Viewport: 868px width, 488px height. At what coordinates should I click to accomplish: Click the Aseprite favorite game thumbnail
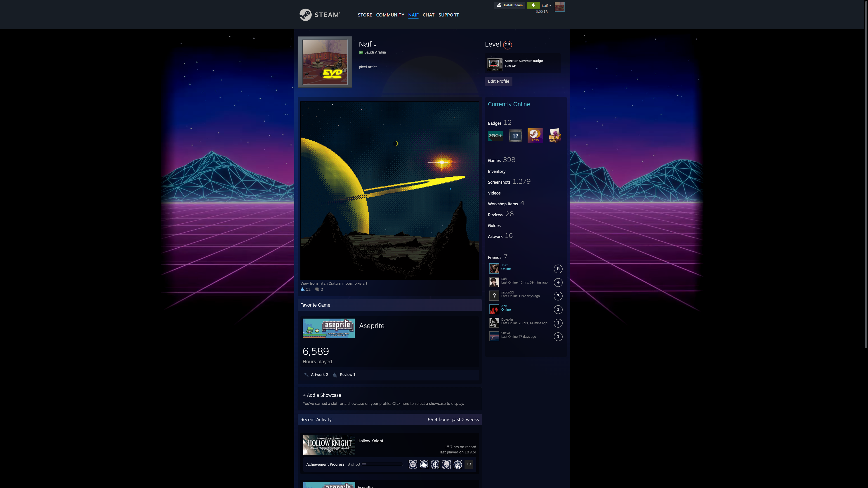pos(328,328)
